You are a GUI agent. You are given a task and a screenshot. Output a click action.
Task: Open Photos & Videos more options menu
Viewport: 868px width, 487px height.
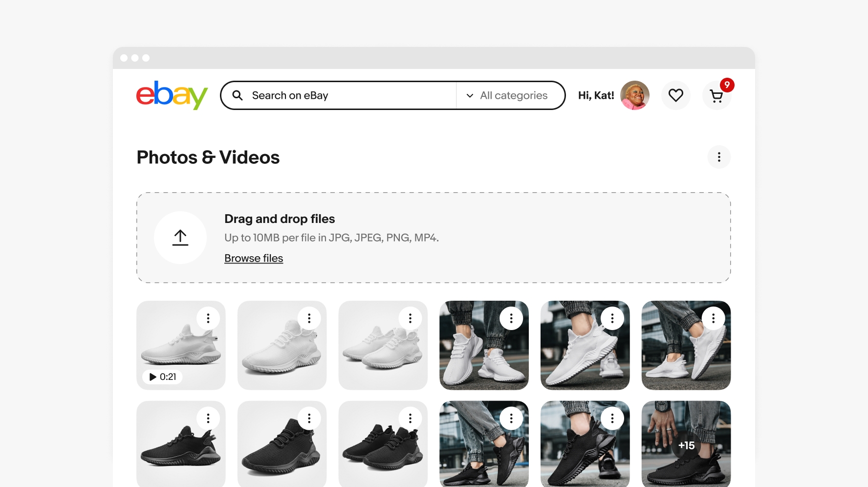click(x=719, y=157)
